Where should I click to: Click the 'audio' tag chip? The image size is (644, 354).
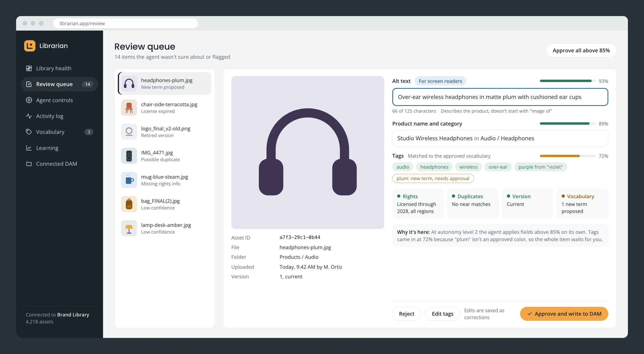point(403,167)
